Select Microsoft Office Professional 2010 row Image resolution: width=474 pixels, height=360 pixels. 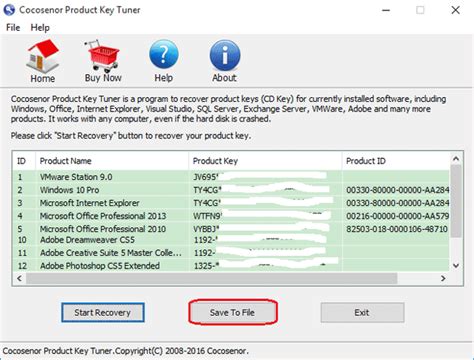pyautogui.click(x=231, y=229)
